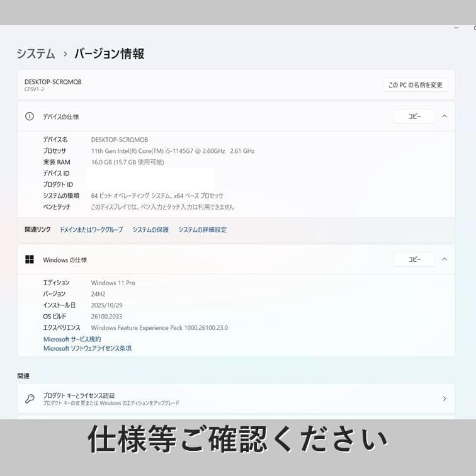Copy the Windows の仕様 details
Image resolution: width=476 pixels, height=476 pixels.
[414, 259]
